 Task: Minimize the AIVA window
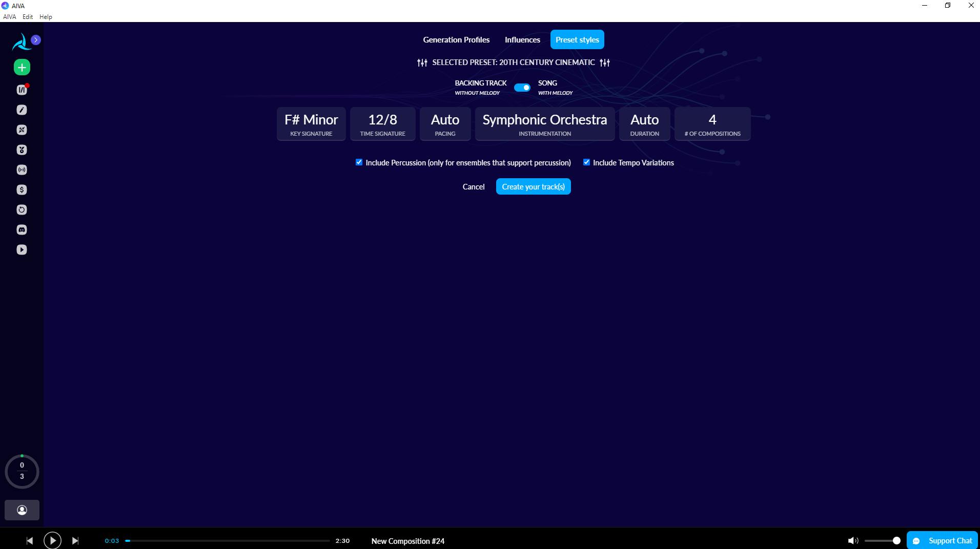925,6
